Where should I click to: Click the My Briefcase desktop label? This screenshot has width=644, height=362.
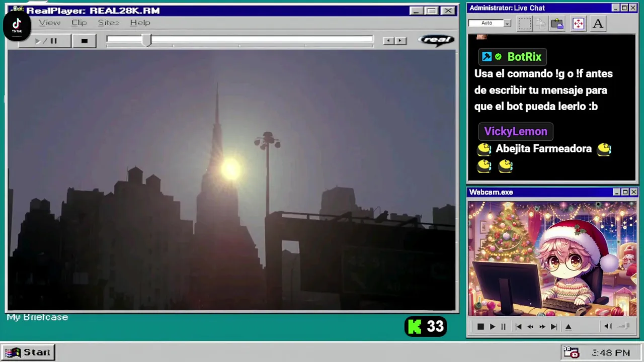37,317
